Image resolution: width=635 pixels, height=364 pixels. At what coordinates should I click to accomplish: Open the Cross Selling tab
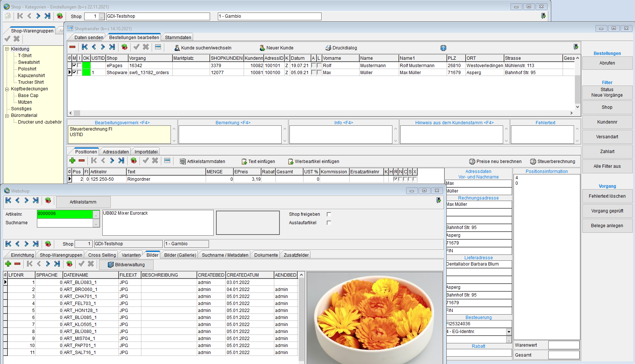[x=102, y=255]
